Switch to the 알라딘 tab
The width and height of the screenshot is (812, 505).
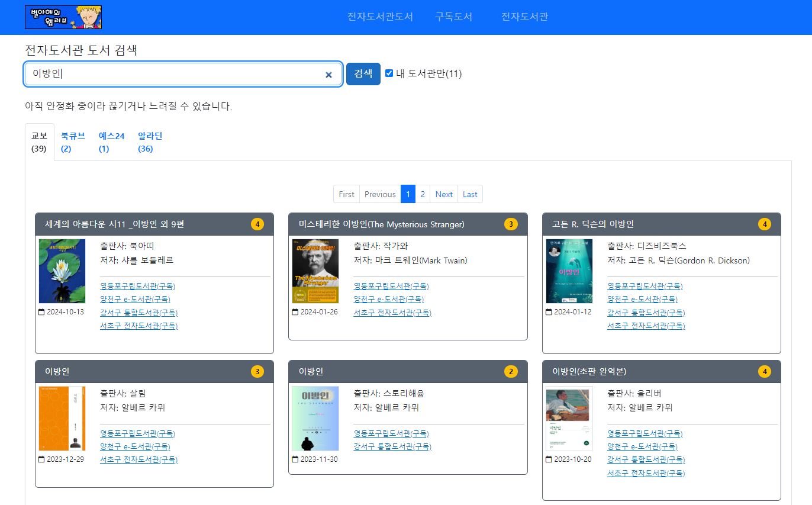point(150,142)
